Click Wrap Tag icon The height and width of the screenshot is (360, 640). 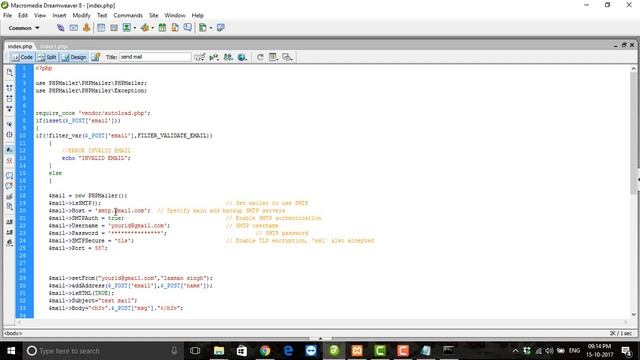(x=9, y=196)
